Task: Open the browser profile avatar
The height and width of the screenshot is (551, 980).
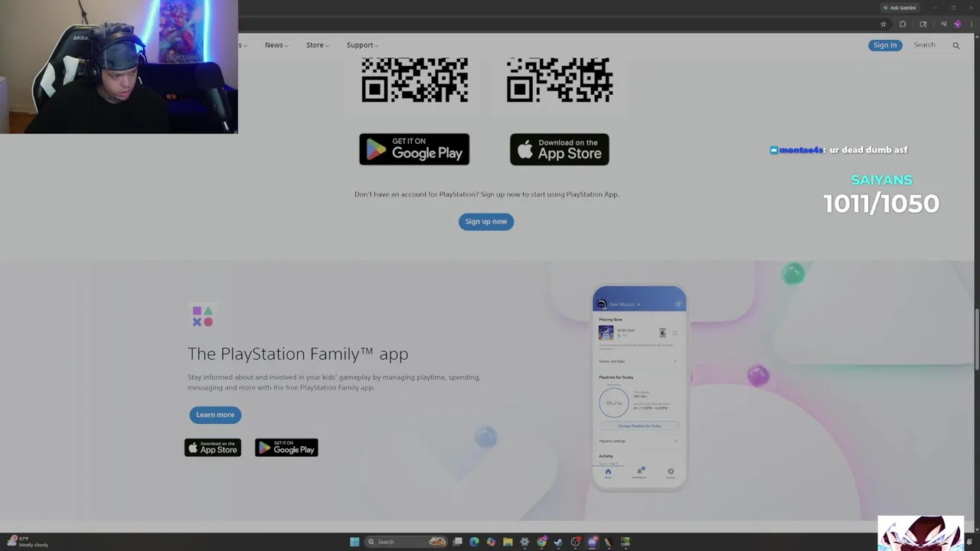Action: pos(957,24)
